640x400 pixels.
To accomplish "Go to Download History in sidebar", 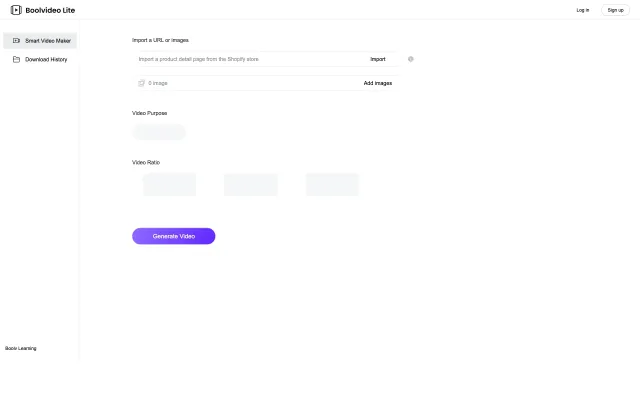I will pyautogui.click(x=46, y=60).
